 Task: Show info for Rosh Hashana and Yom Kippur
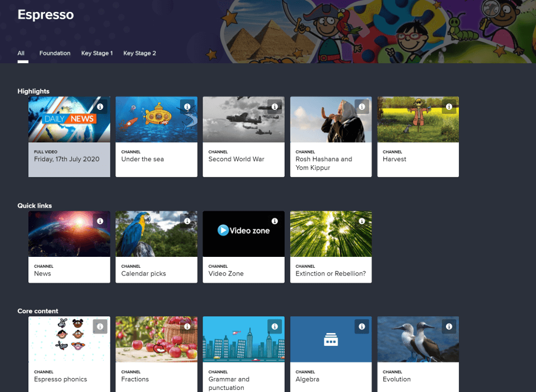click(362, 107)
